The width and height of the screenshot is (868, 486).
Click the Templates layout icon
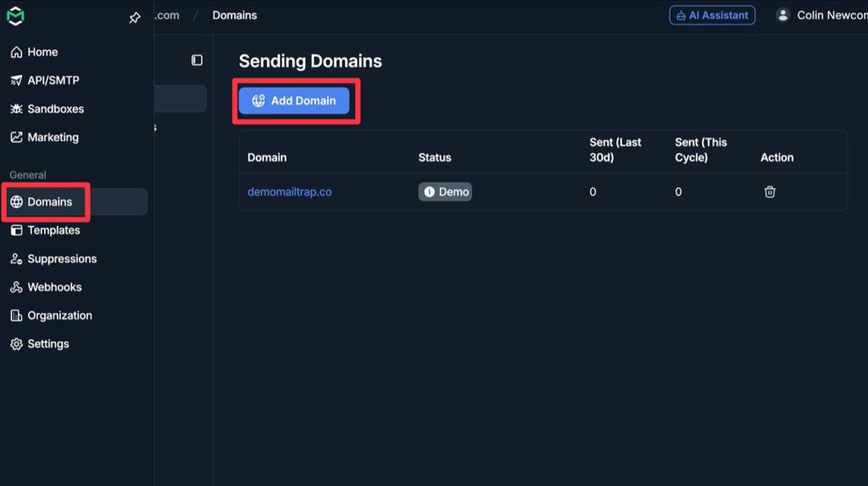17,231
